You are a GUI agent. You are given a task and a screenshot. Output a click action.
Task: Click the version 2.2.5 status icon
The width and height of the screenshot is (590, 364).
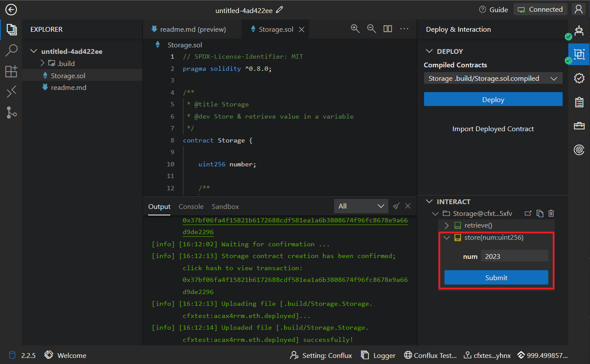click(12, 355)
